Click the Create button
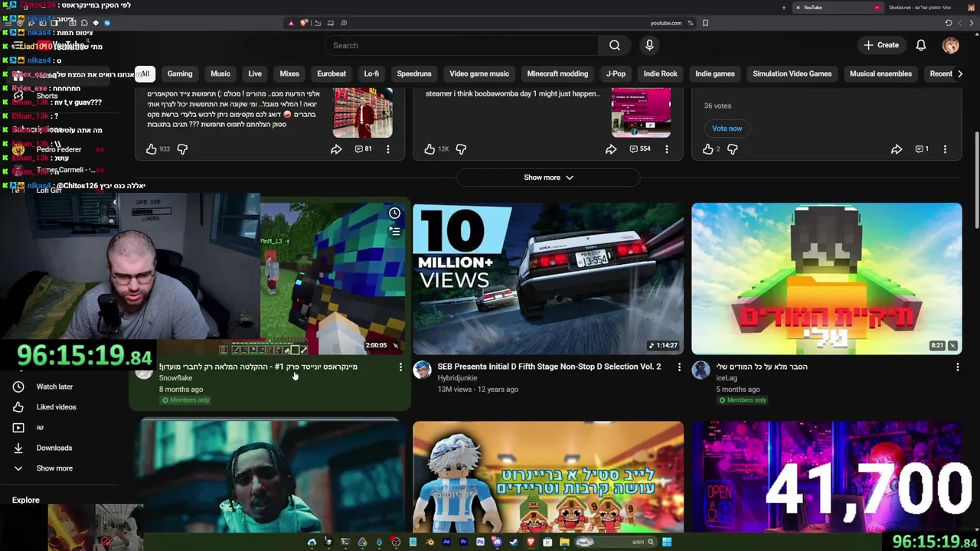This screenshot has height=551, width=980. [881, 45]
